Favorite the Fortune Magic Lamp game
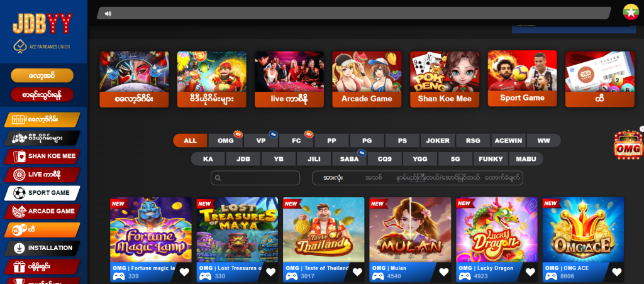 (184, 272)
